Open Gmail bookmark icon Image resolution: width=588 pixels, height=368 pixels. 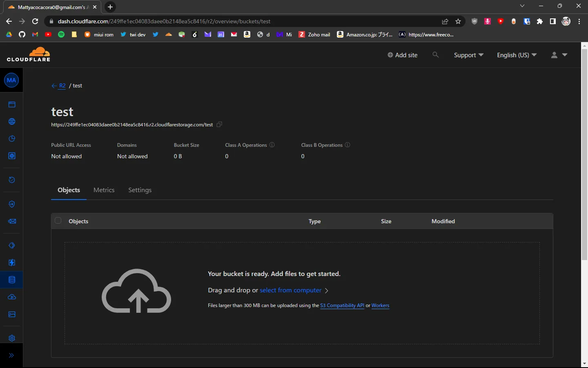point(35,35)
